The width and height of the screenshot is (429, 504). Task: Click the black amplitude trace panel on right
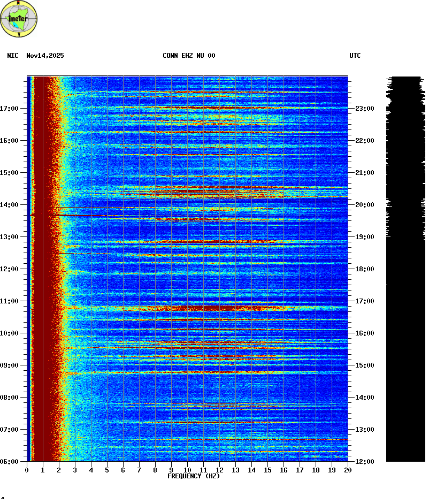click(405, 321)
